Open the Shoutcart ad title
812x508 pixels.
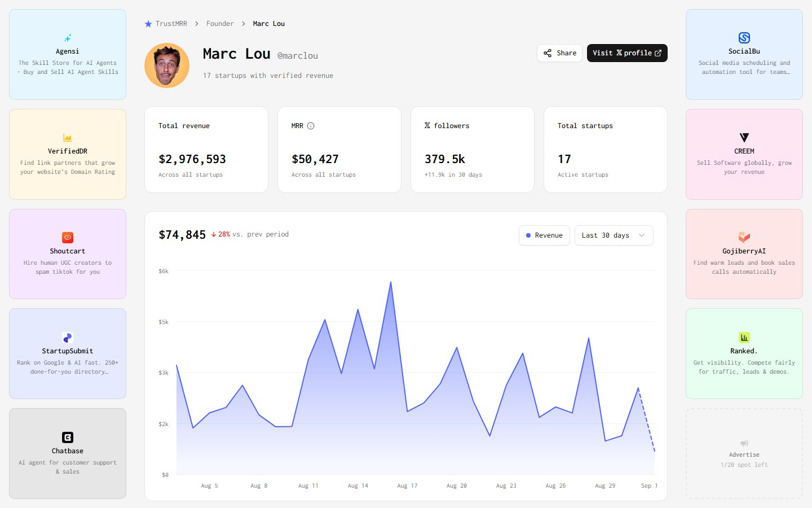coord(68,251)
